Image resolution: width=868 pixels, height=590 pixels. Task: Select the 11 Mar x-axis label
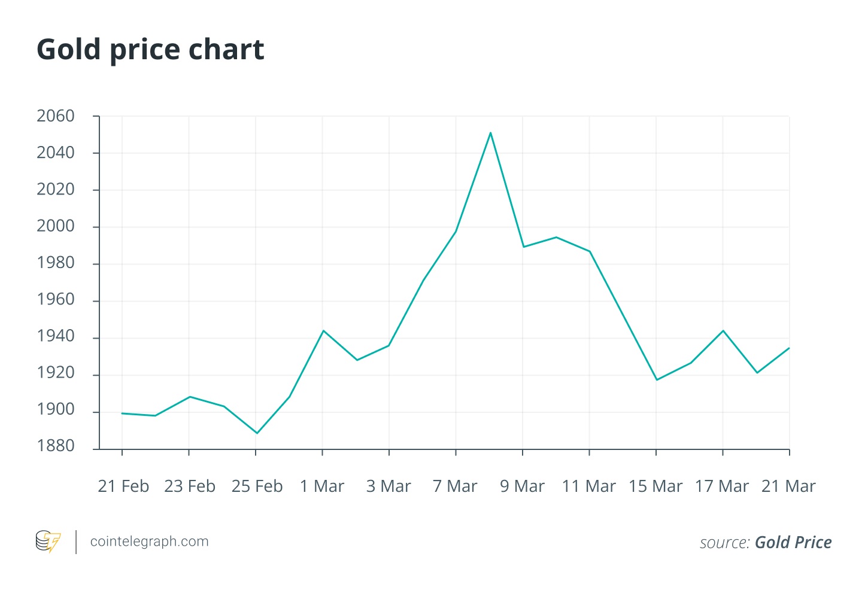pyautogui.click(x=588, y=486)
